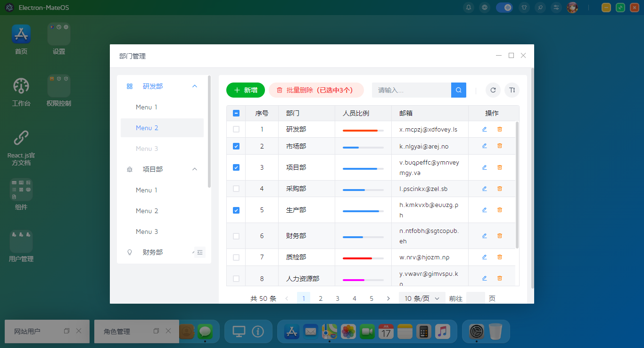This screenshot has height=348, width=644.
Task: Open the 10 条/页 page size dropdown
Action: tap(422, 298)
